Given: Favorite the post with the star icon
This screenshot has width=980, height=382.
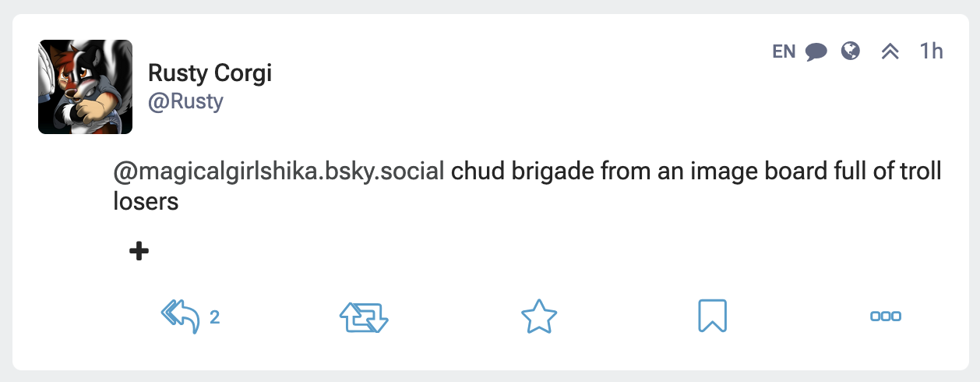Looking at the screenshot, I should click(x=539, y=317).
